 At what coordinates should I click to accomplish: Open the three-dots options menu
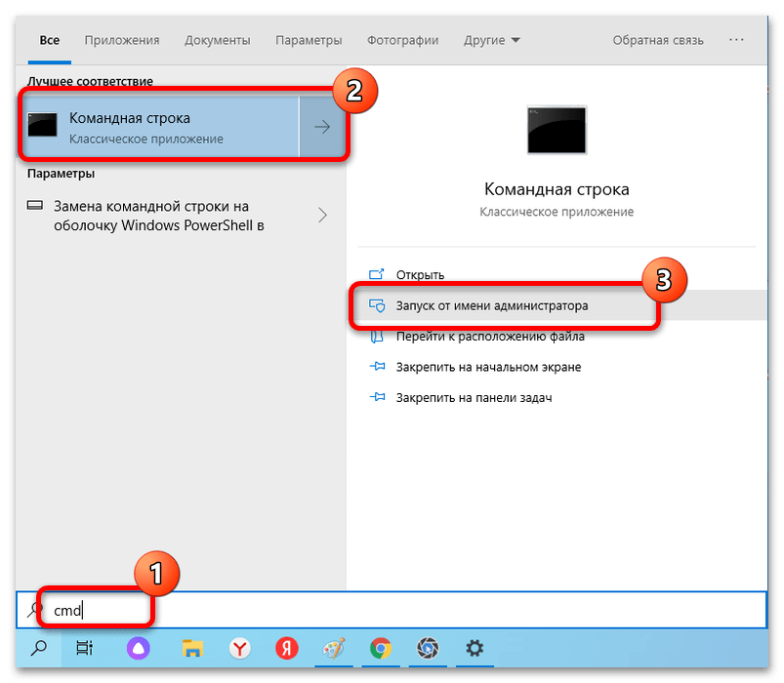(x=736, y=39)
